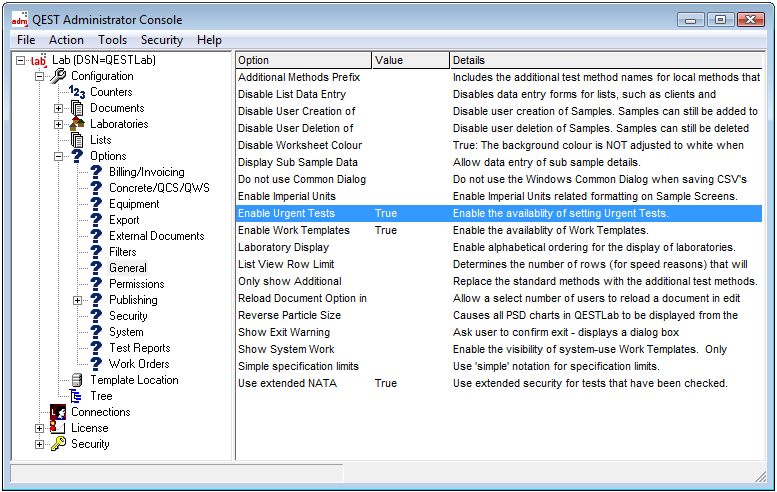Collapse the Options tree node
This screenshot has height=492, width=777.
(59, 156)
